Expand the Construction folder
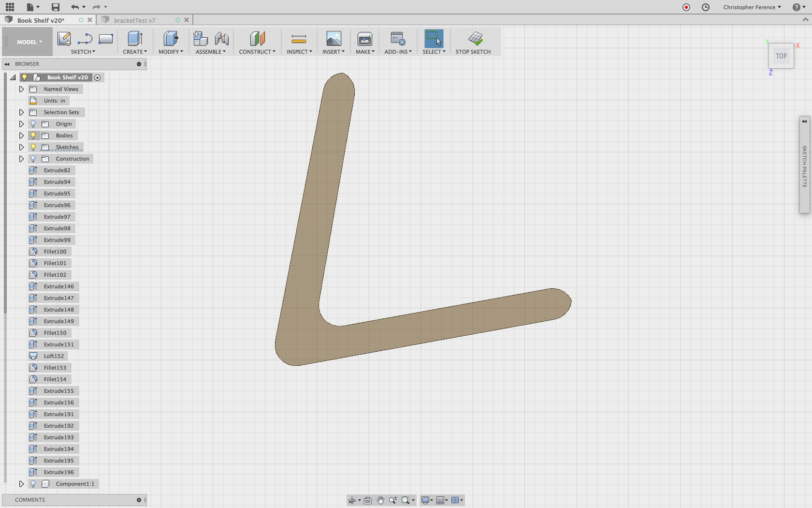Image resolution: width=812 pixels, height=508 pixels. pos(21,159)
